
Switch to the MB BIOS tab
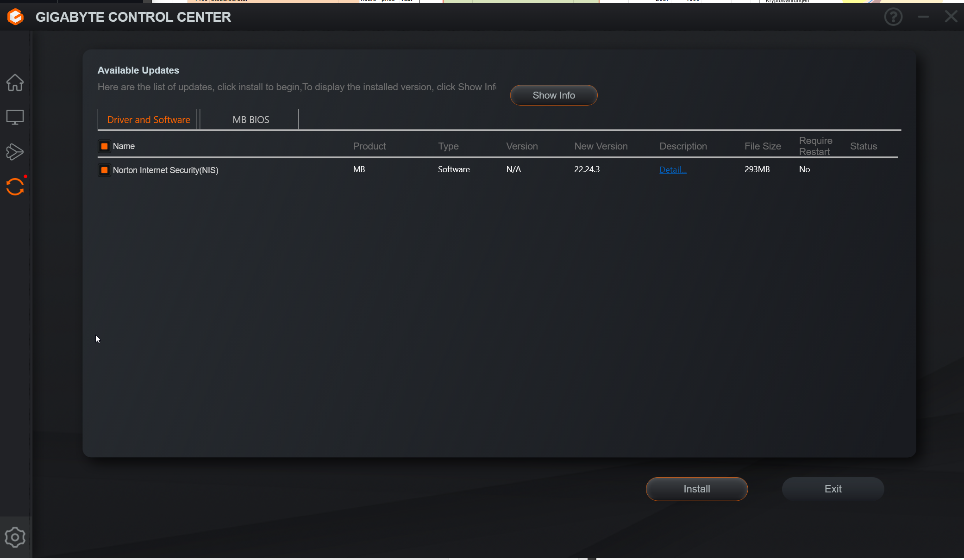250,120
